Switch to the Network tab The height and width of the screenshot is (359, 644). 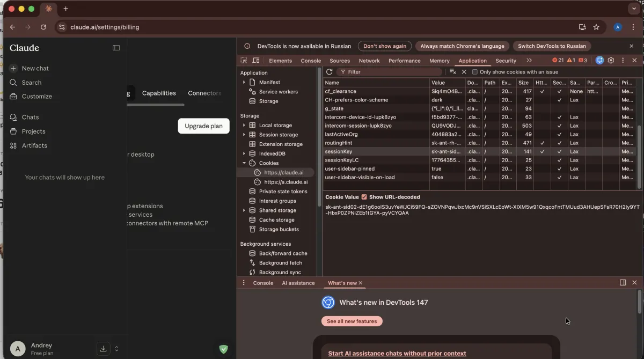(369, 61)
